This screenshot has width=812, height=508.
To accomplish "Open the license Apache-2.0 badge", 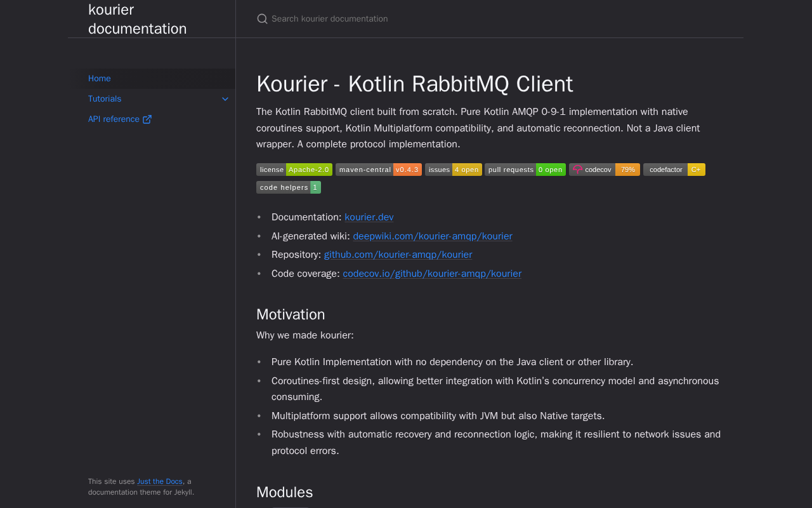I will 294,170.
